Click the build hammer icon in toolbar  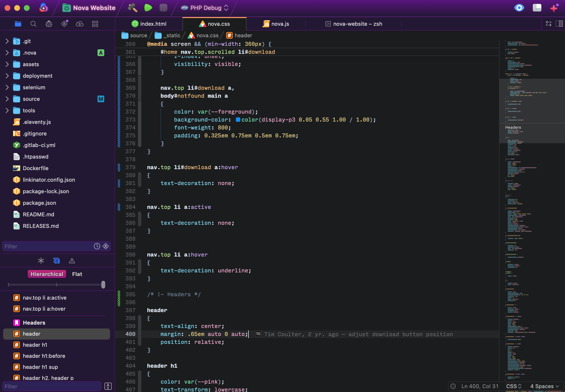pyautogui.click(x=132, y=8)
